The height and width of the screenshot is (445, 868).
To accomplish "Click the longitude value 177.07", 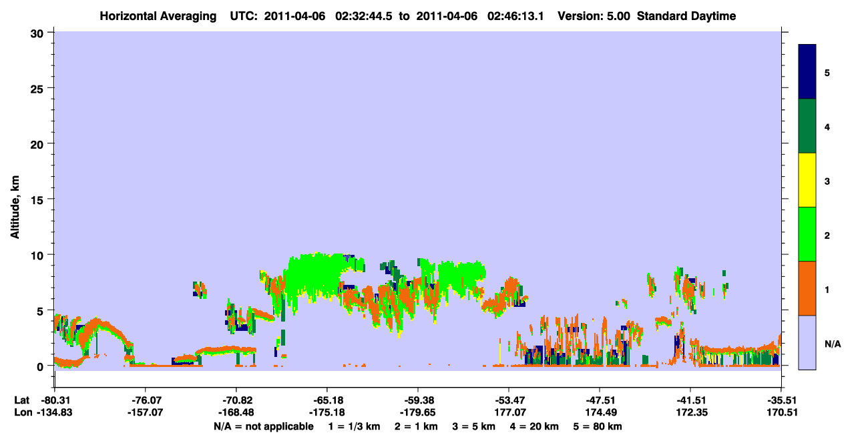I will click(x=509, y=412).
